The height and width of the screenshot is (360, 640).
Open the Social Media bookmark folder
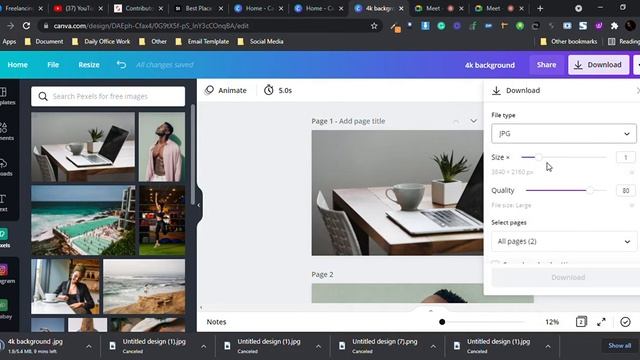(261, 42)
